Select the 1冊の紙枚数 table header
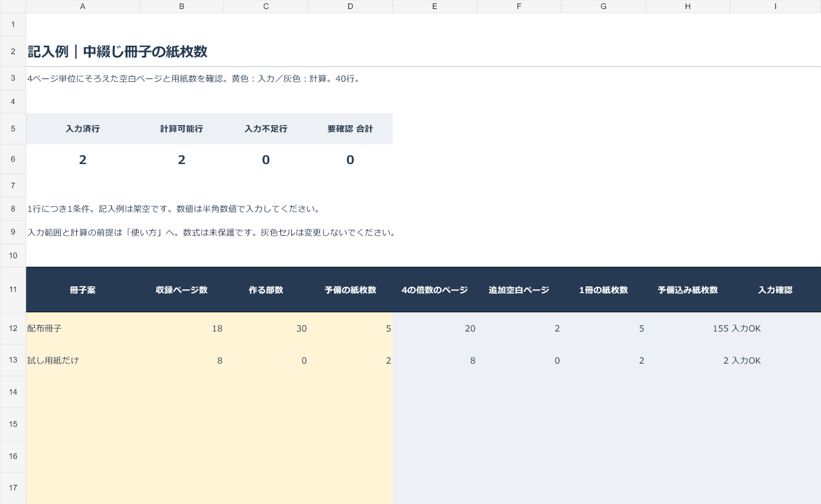Image resolution: width=821 pixels, height=504 pixels. (604, 290)
